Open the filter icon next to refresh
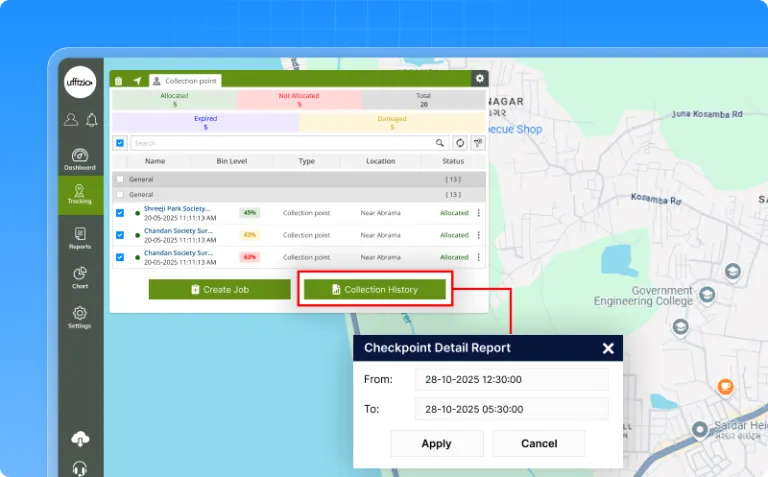768x477 pixels. 477,143
